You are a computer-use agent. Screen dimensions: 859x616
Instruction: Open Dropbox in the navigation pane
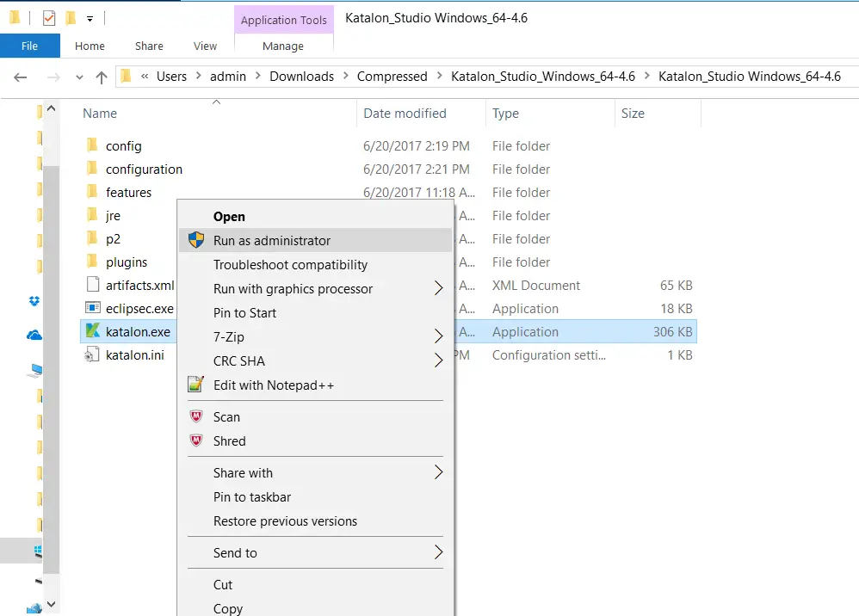(x=34, y=300)
